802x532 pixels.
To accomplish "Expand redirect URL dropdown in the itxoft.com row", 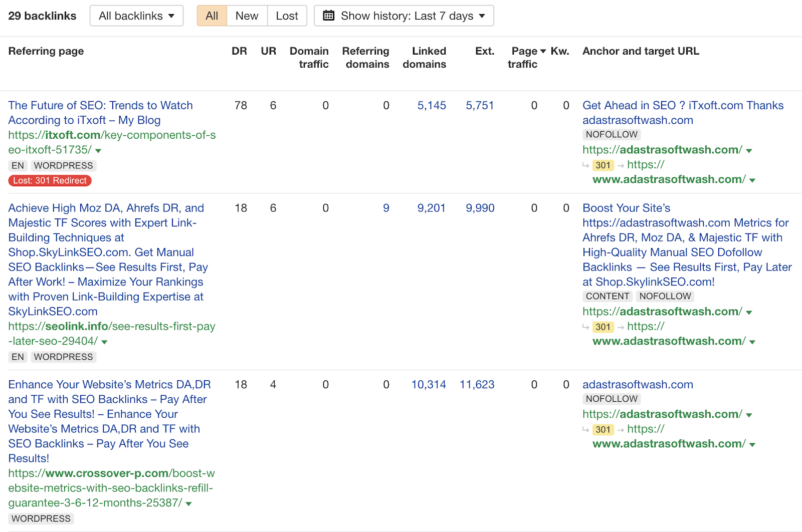I will (752, 180).
